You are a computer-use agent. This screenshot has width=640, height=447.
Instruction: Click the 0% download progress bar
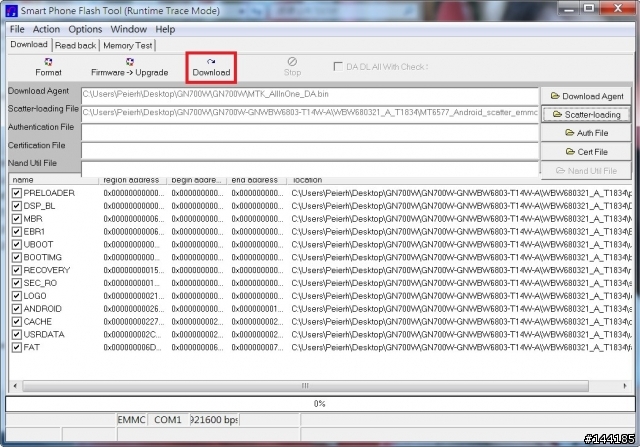coord(320,404)
